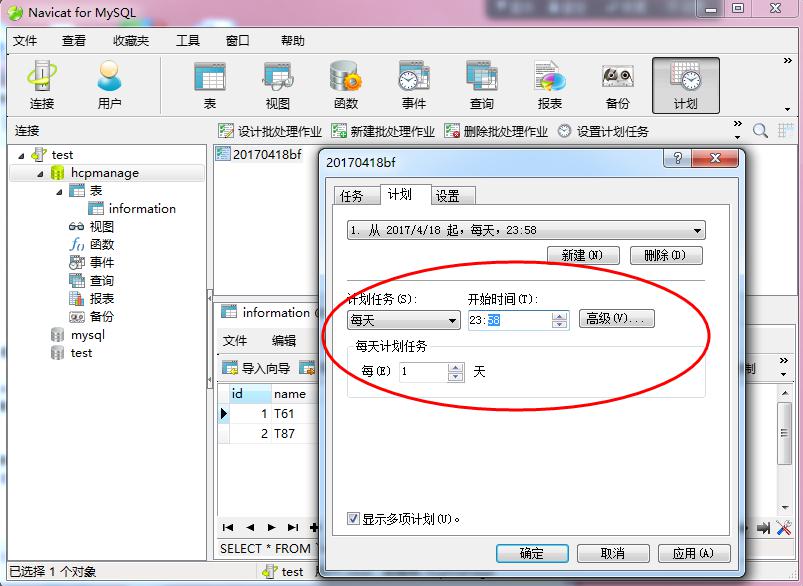Click the 确定 button
The image size is (803, 586).
(x=532, y=553)
